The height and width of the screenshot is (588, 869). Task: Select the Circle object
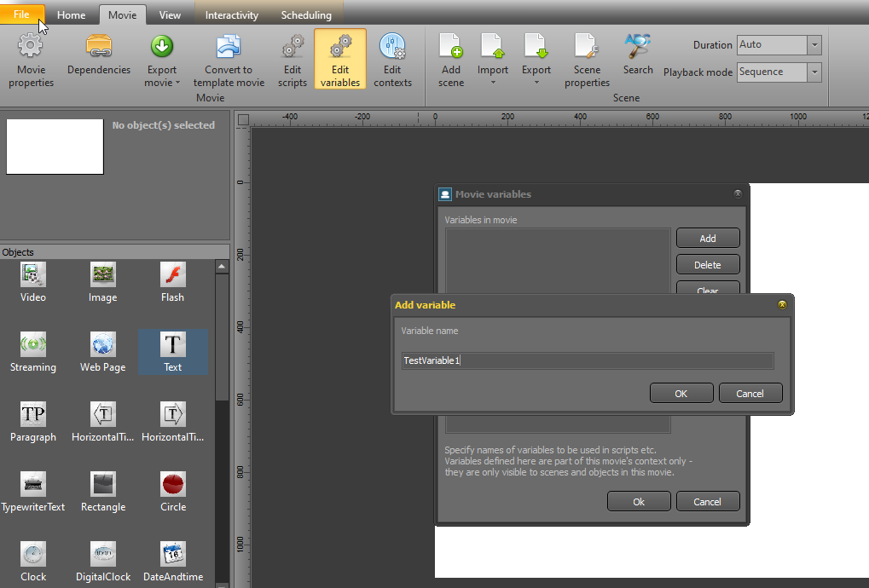click(x=172, y=491)
